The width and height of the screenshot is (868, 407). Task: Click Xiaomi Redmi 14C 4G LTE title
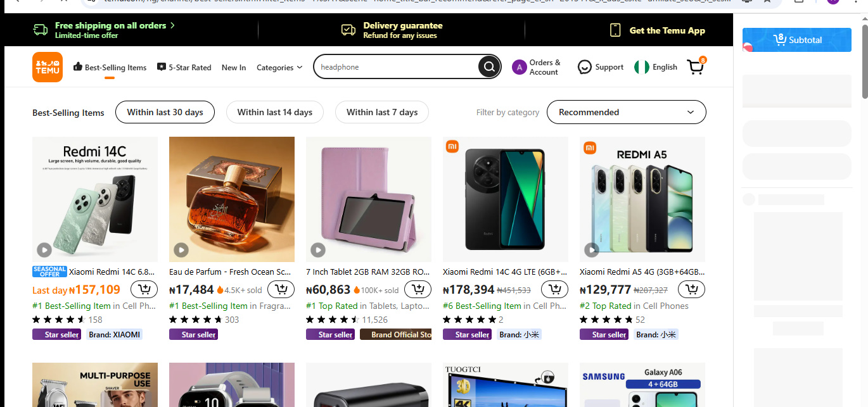(x=505, y=272)
